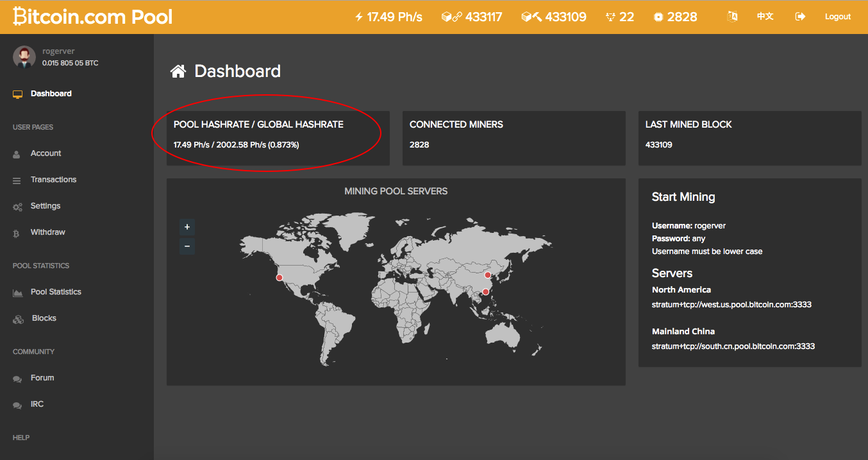The image size is (868, 460).
Task: Click the IRC chat icon
Action: click(17, 405)
